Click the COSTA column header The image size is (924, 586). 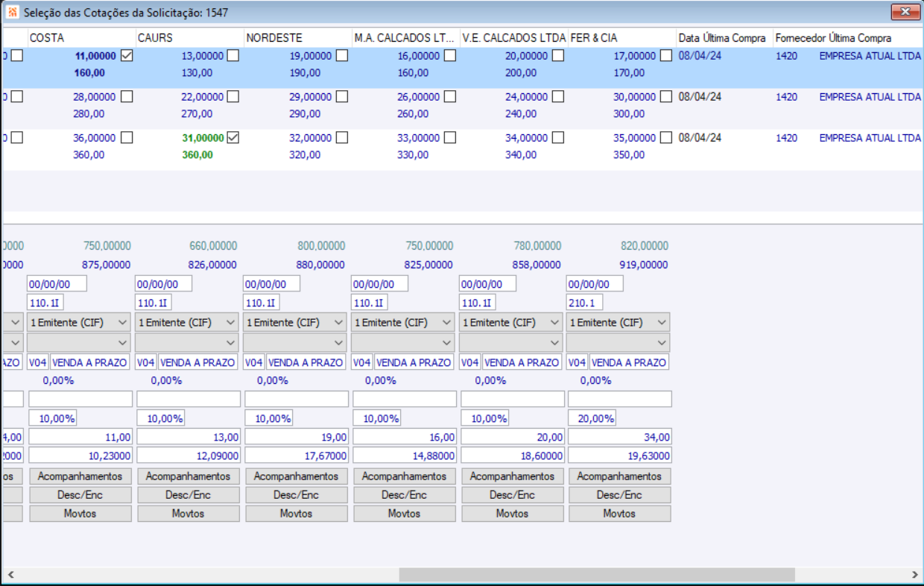[81, 37]
